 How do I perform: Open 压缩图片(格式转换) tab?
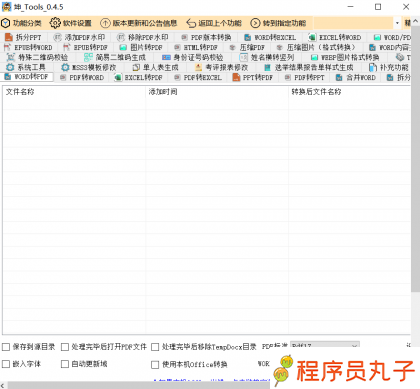click(316, 47)
